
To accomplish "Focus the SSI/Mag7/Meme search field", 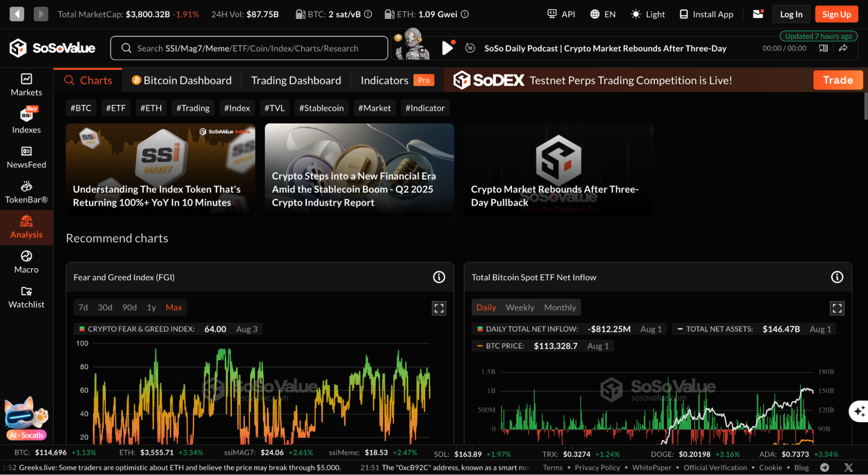I will click(x=249, y=48).
